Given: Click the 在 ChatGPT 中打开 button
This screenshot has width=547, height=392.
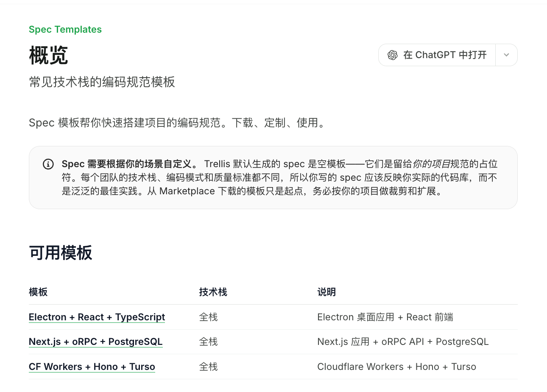Looking at the screenshot, I should click(437, 55).
